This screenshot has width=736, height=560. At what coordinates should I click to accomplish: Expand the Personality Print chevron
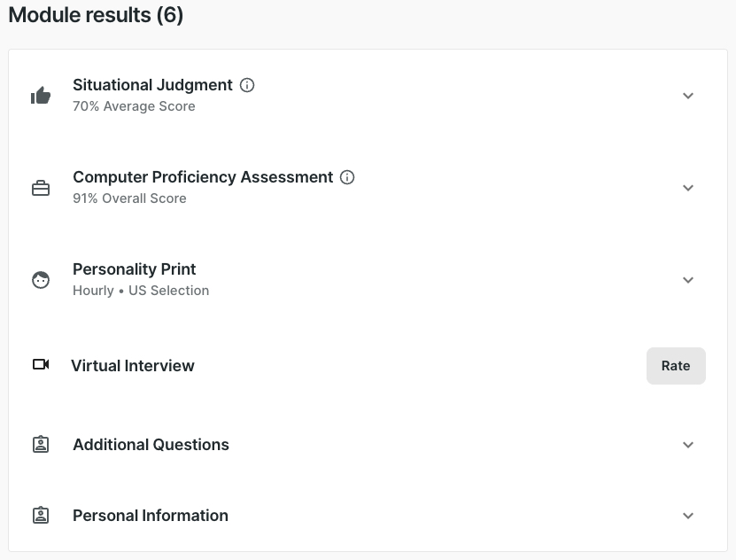(x=688, y=280)
